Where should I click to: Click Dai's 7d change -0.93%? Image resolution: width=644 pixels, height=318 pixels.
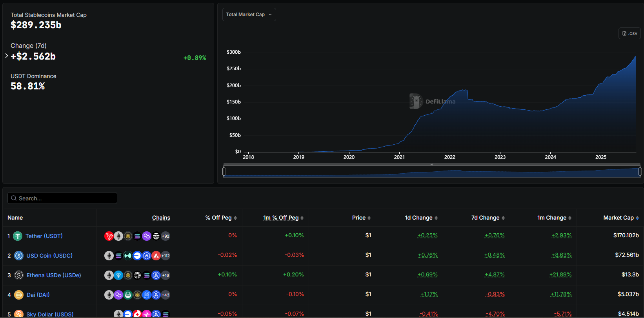[x=495, y=294]
